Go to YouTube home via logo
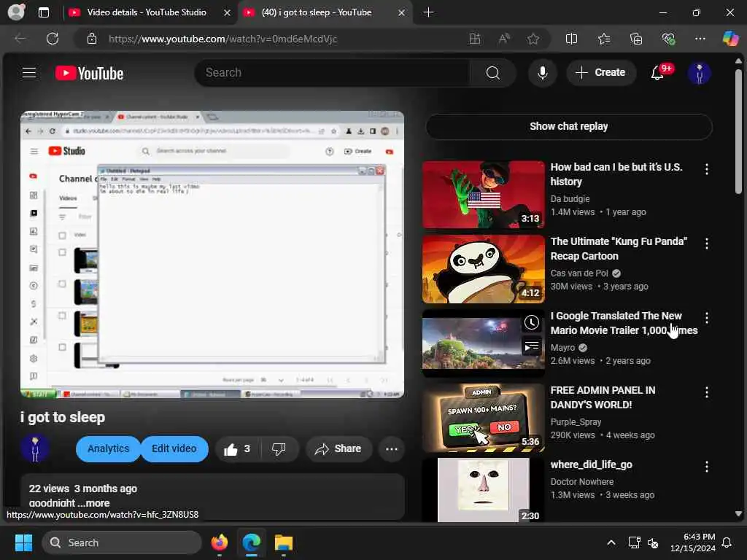The image size is (747, 560). (x=89, y=73)
